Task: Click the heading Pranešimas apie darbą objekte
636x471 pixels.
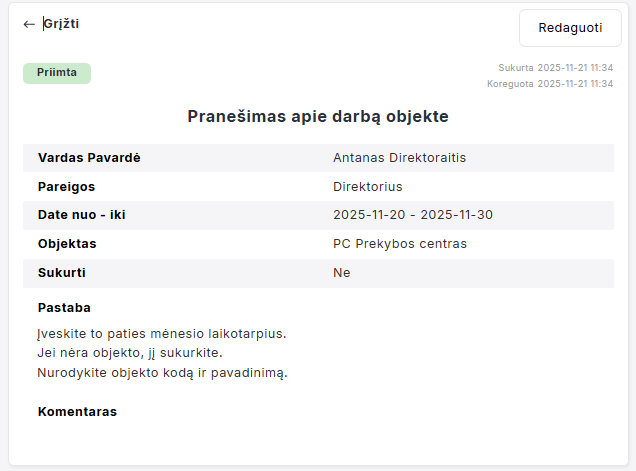Action: 318,117
